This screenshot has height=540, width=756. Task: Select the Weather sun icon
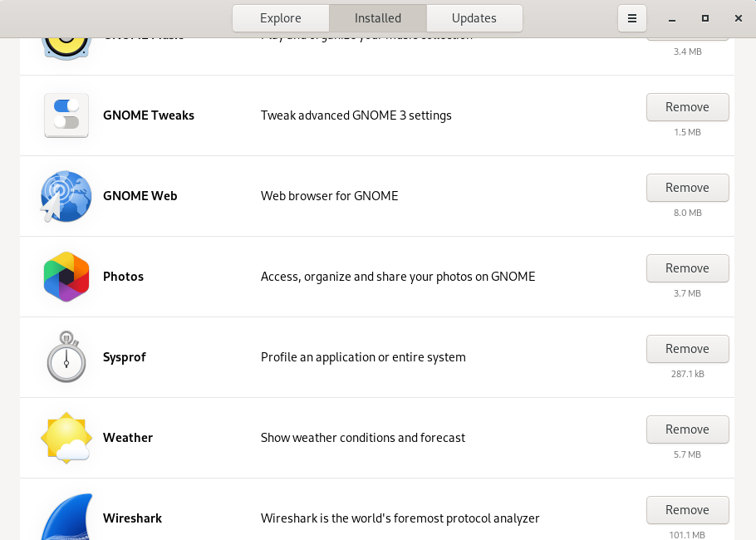(66, 438)
